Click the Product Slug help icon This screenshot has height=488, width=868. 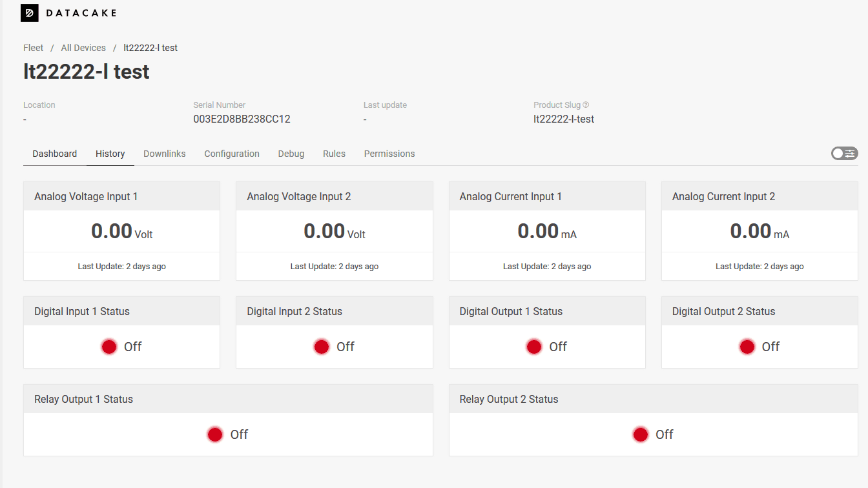pos(586,105)
